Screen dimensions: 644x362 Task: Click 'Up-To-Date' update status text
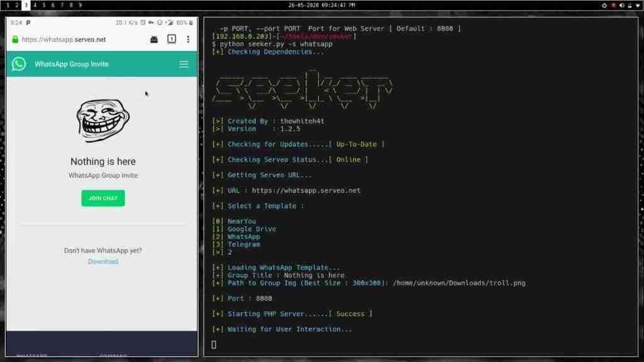[357, 145]
